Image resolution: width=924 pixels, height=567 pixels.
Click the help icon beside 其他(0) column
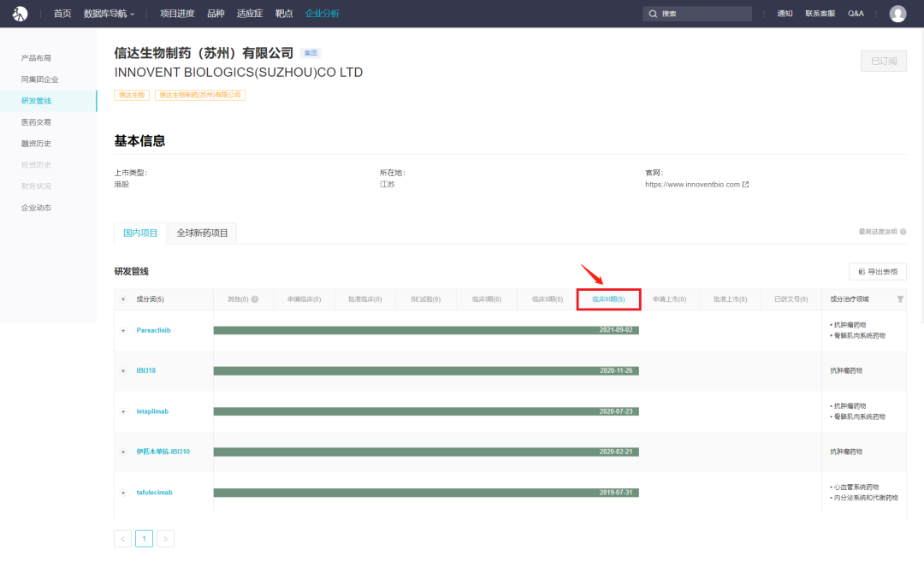point(255,299)
